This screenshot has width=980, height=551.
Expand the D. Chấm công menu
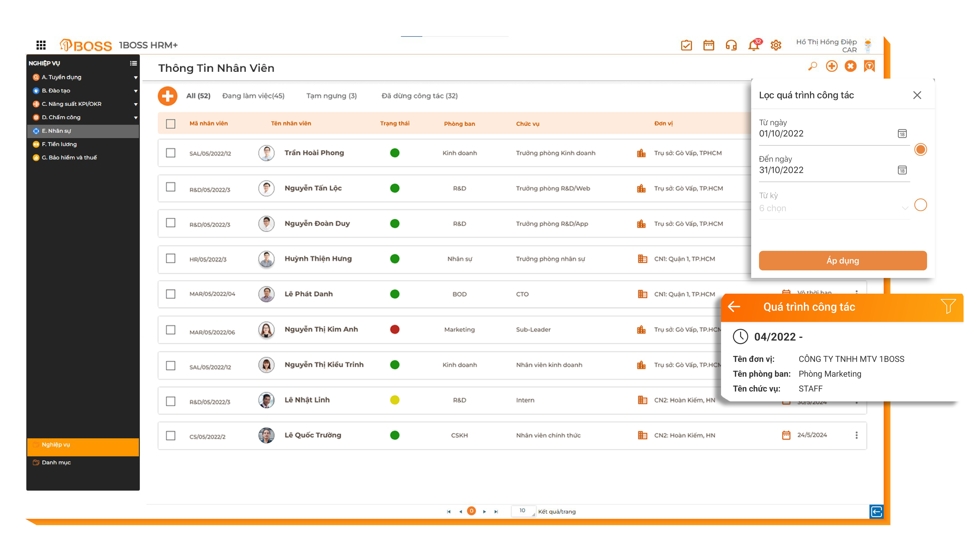point(135,118)
